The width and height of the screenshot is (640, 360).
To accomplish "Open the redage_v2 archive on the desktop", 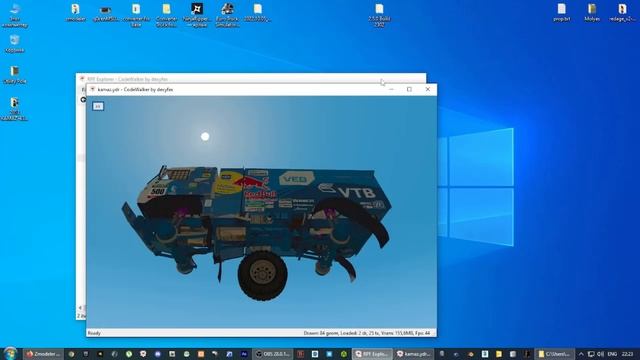I will pos(622,13).
